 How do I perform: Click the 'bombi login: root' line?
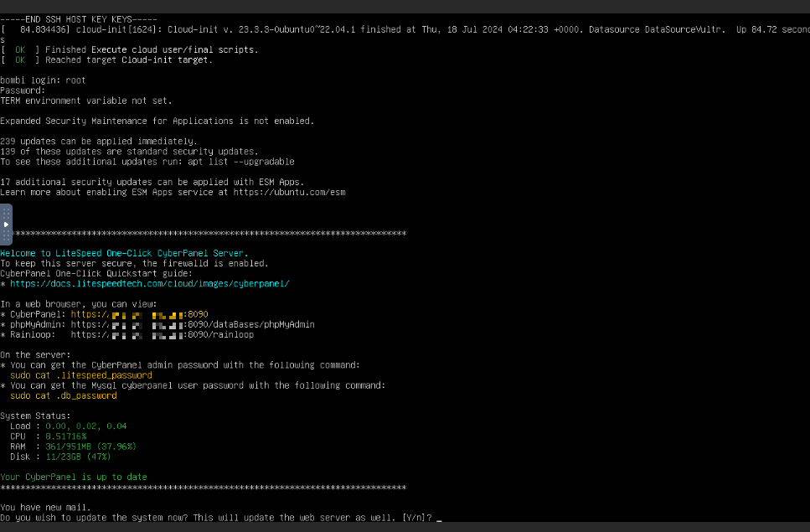(43, 80)
